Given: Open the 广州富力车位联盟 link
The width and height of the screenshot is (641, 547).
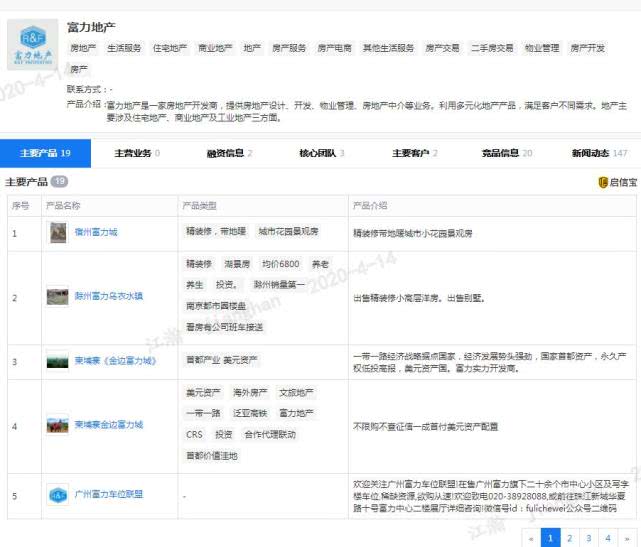Looking at the screenshot, I should [109, 494].
